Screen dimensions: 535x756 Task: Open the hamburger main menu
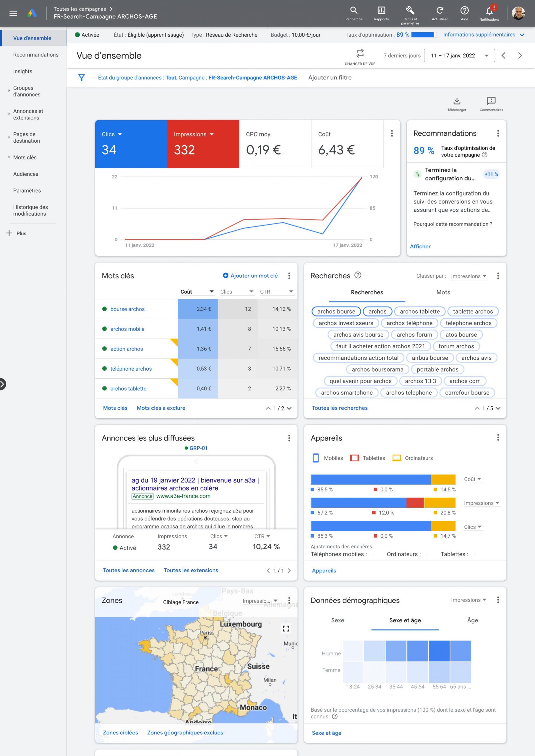point(13,13)
